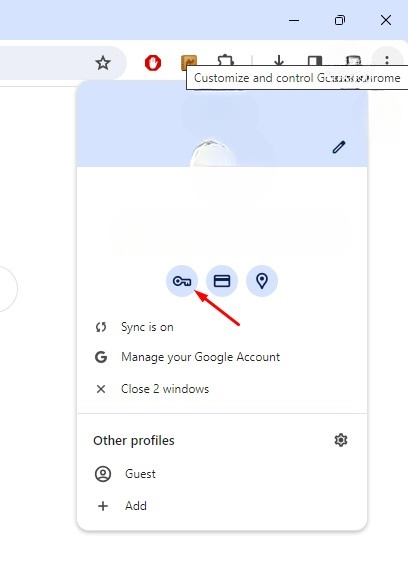Open payment methods card icon

(x=222, y=281)
